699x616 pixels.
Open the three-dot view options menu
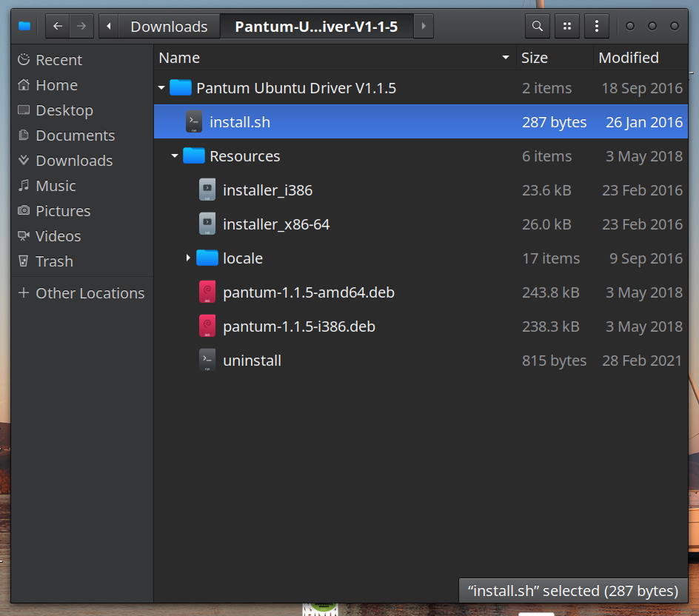pyautogui.click(x=596, y=26)
